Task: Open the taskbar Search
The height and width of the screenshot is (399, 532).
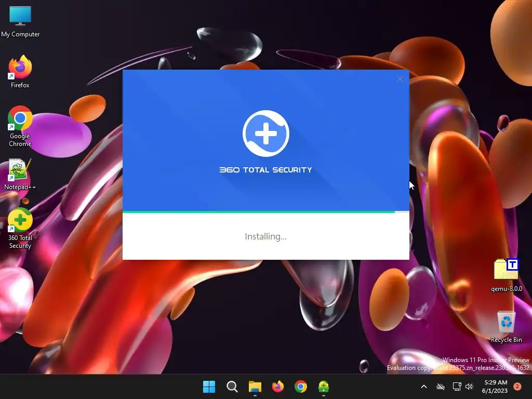Action: tap(232, 387)
